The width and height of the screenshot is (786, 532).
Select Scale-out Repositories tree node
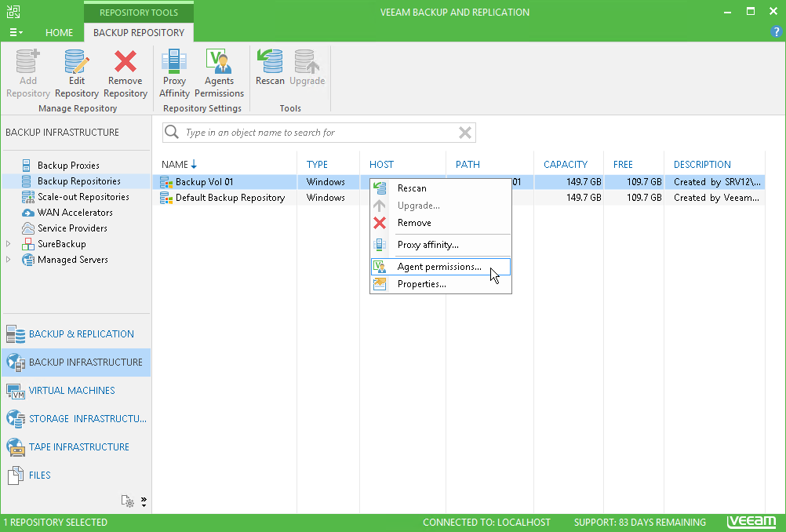click(x=83, y=197)
